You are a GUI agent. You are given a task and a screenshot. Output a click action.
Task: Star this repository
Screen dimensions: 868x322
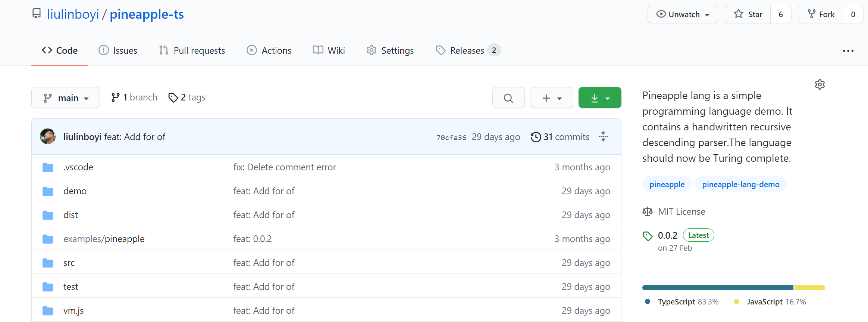748,14
